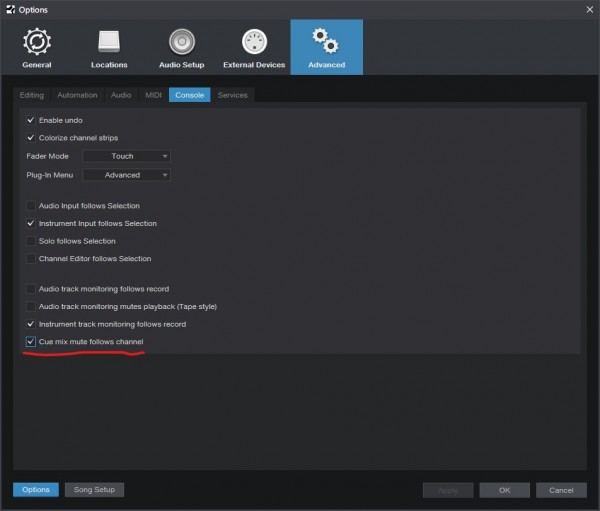
Task: Toggle Cue mix mute follows channel
Action: coord(31,342)
